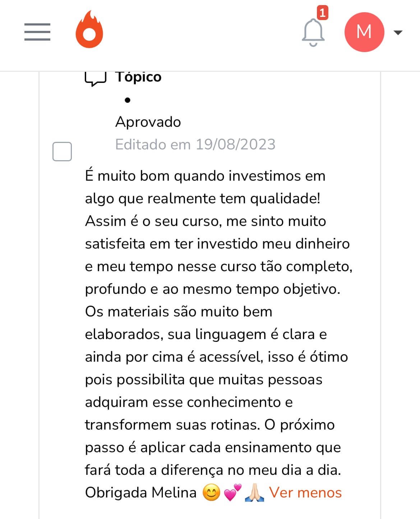Click the bullet dot below Tópico

pos(128,100)
